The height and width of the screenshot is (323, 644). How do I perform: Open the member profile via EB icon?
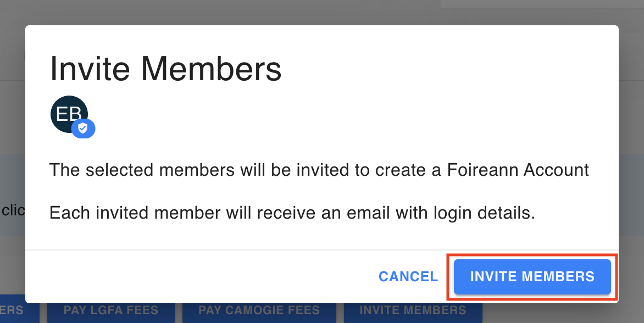68,114
